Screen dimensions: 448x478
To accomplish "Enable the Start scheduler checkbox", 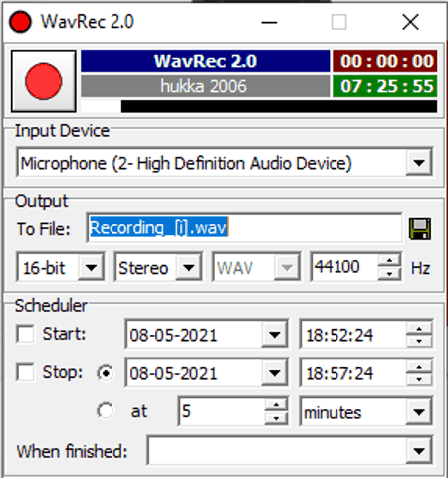I will coord(25,334).
